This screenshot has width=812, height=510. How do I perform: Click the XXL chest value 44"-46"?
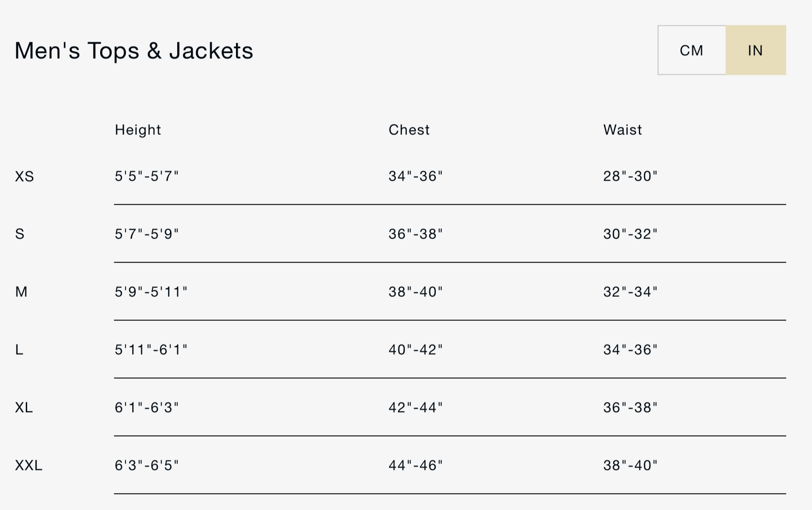pos(415,465)
